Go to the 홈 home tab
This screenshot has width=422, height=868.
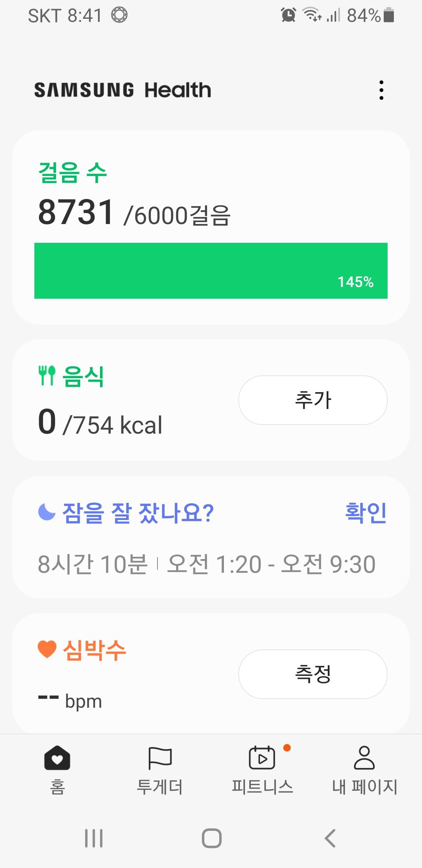pyautogui.click(x=57, y=769)
